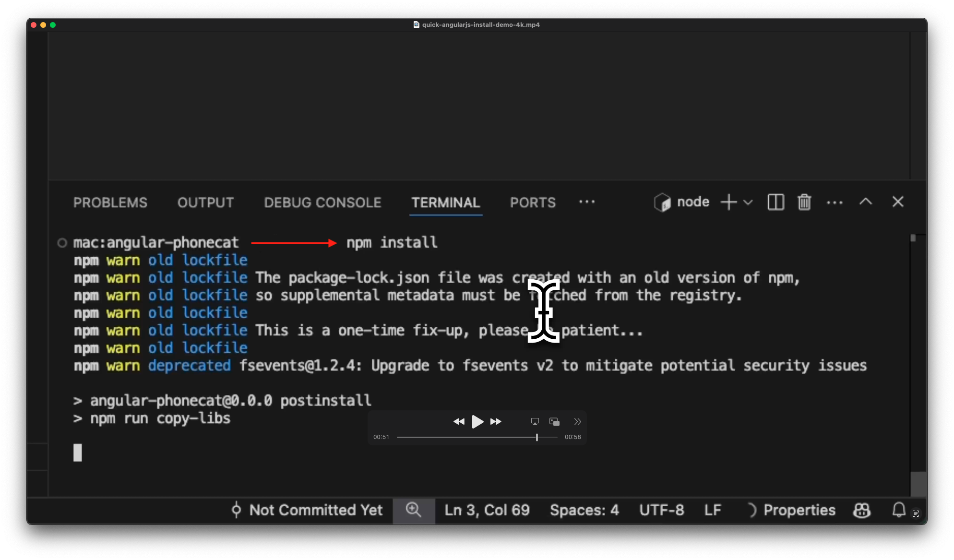Open the notifications bell icon

(x=898, y=510)
